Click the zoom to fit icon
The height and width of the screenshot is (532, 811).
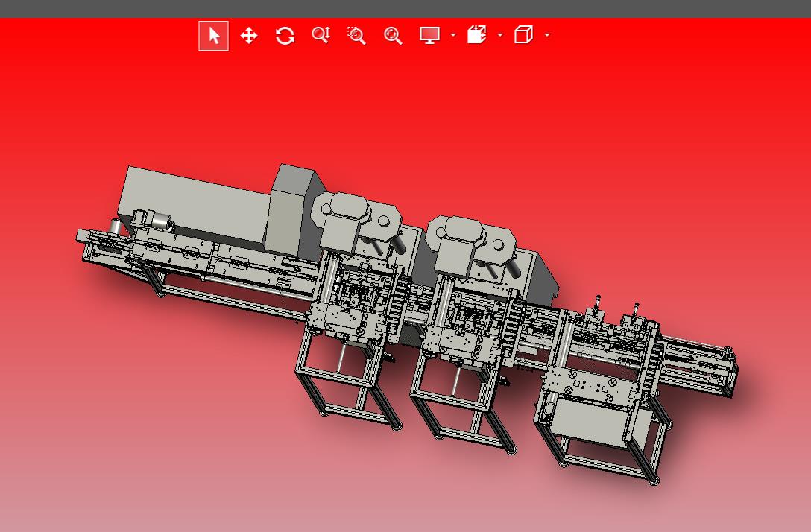(x=393, y=36)
